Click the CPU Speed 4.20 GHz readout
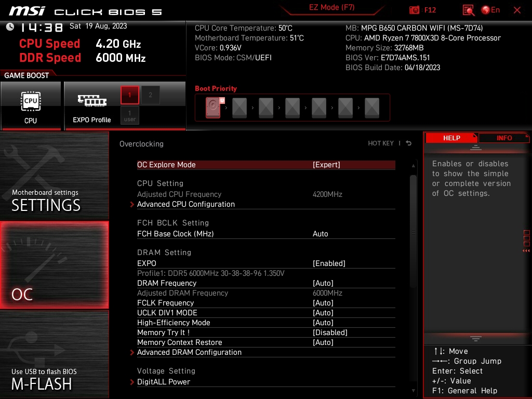This screenshot has width=532, height=399. pos(80,44)
